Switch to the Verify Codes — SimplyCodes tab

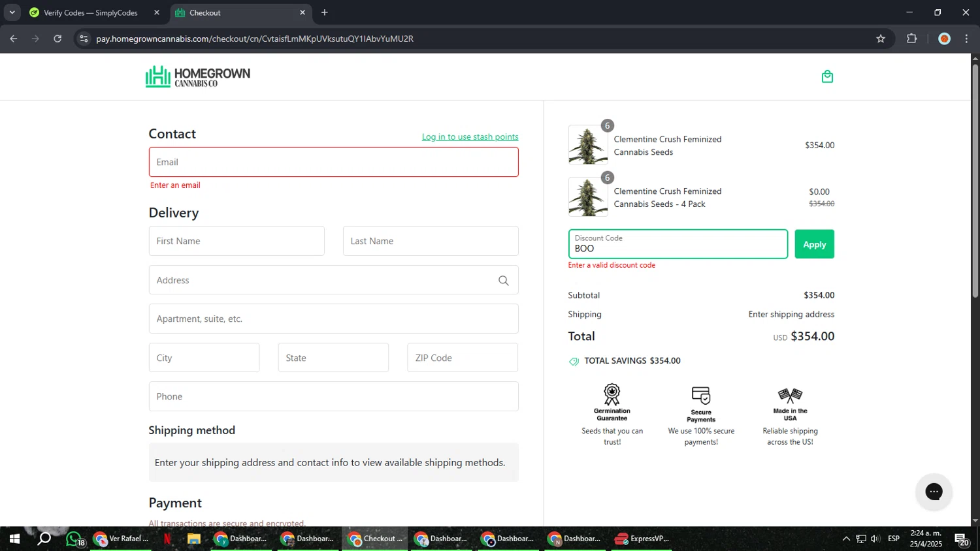click(x=90, y=12)
